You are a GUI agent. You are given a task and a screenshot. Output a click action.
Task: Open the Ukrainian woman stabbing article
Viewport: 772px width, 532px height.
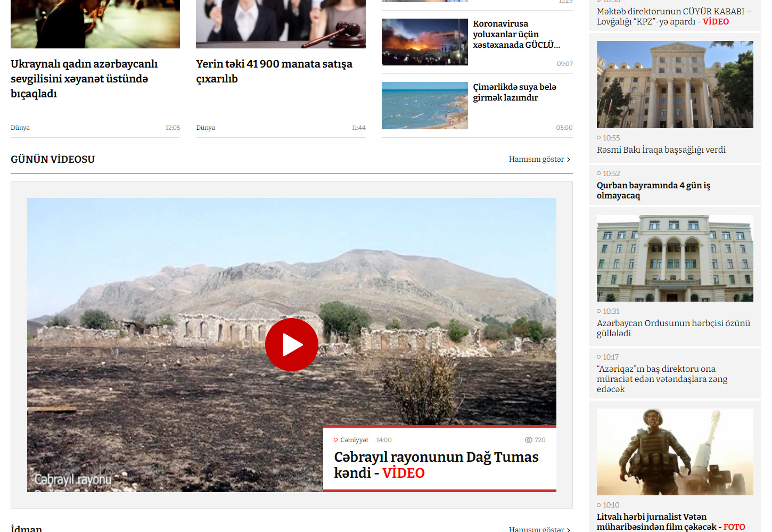(84, 79)
